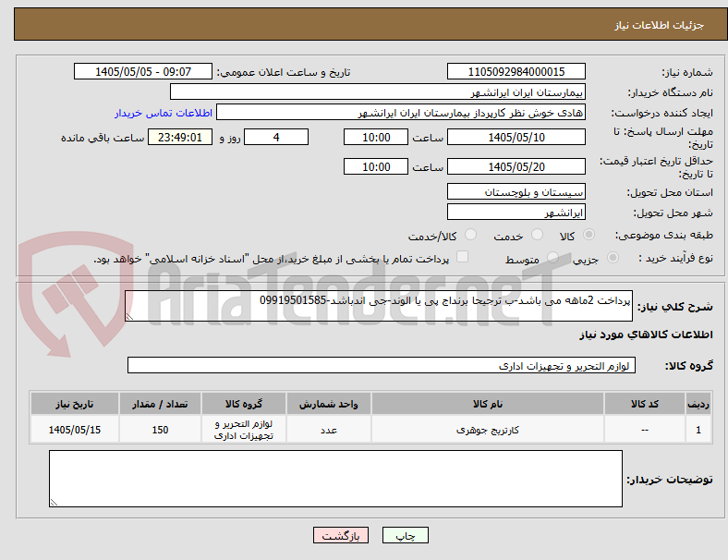The image size is (728, 560).
Task: Click the remaining days field showing 4
Action: point(276,137)
